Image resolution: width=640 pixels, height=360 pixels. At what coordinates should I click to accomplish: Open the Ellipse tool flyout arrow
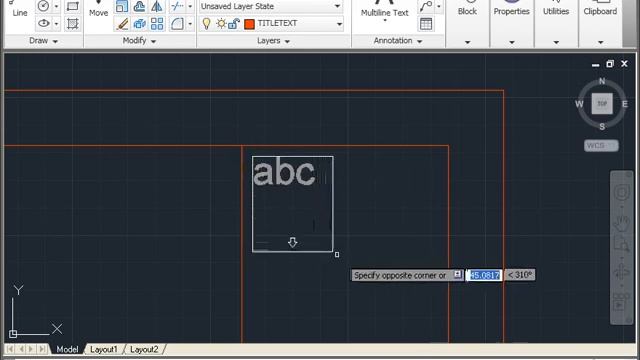pos(56,23)
